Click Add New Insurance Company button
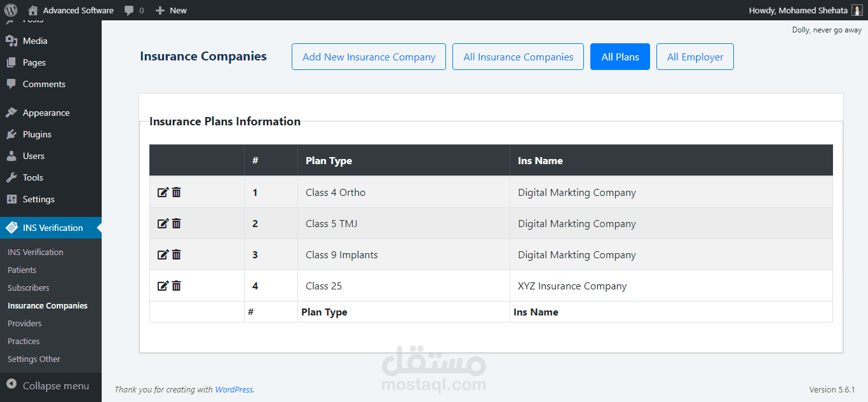The height and width of the screenshot is (402, 868). (369, 57)
